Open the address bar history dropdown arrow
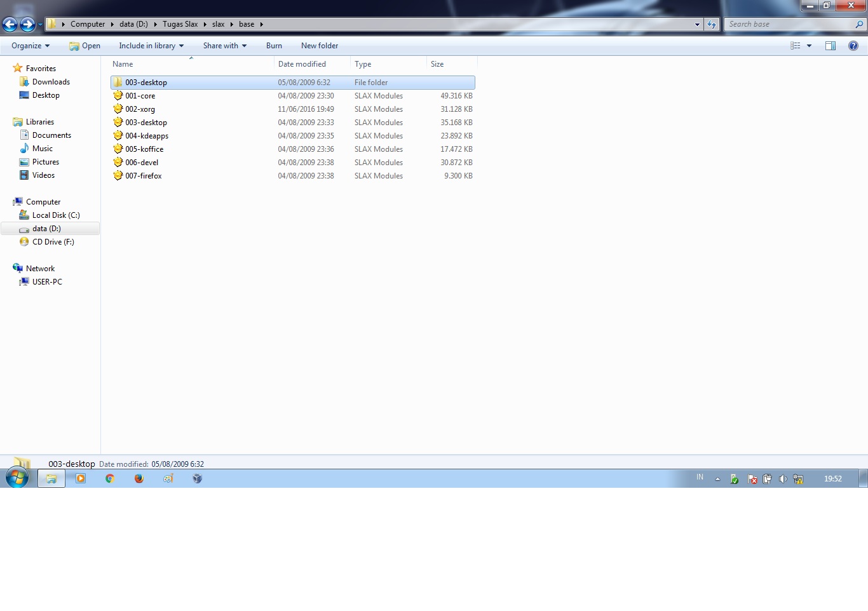Screen dimensions: 868x611 click(697, 24)
